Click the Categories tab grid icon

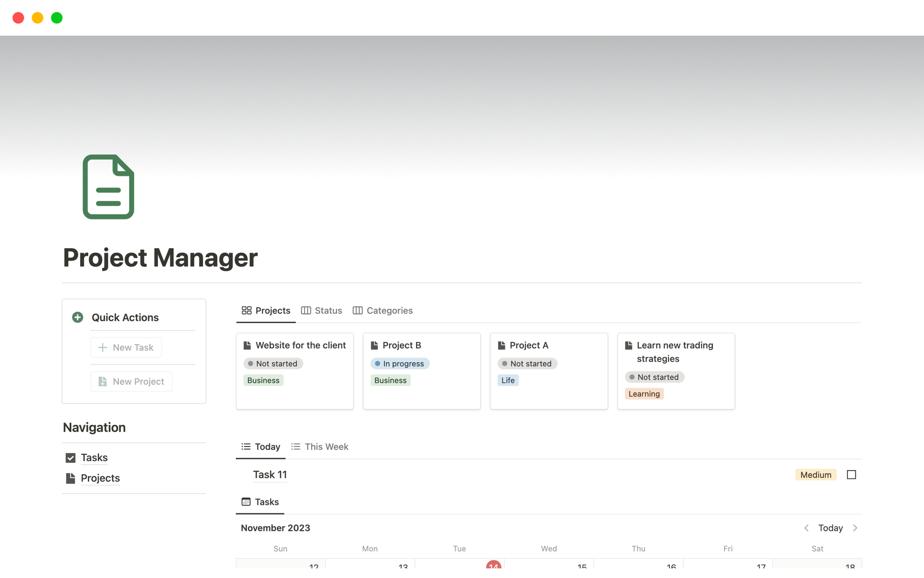(358, 310)
